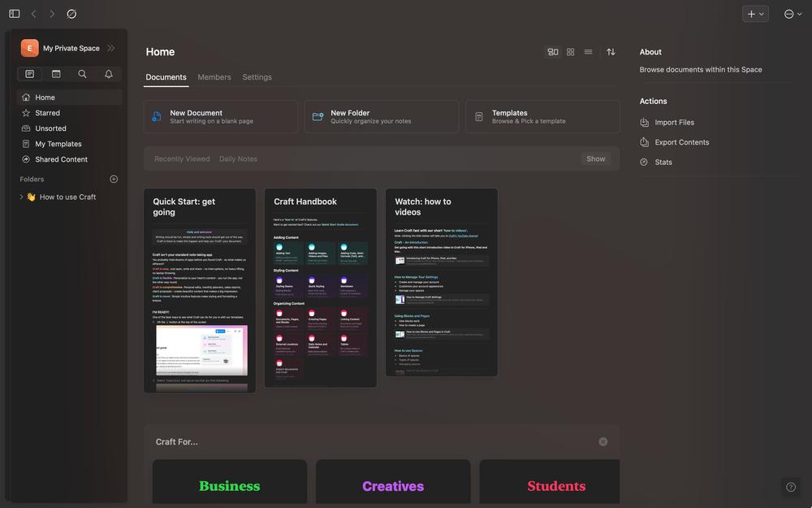
Task: Open the plus new item dropdown
Action: pos(755,14)
